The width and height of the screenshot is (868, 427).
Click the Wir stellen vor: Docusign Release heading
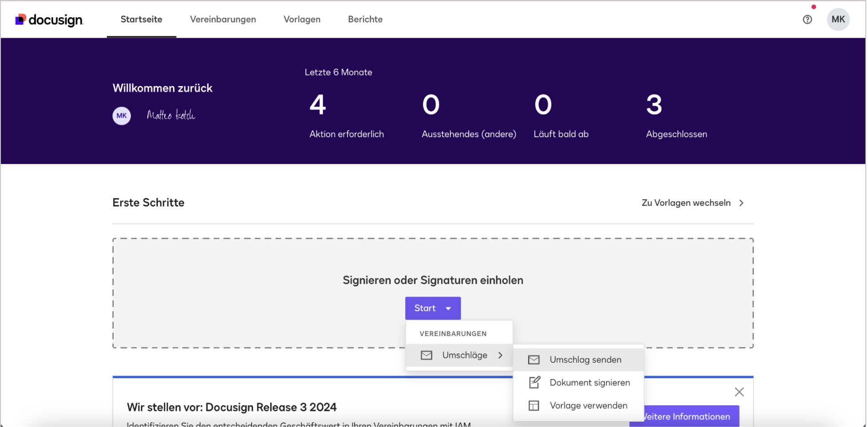[x=232, y=407]
